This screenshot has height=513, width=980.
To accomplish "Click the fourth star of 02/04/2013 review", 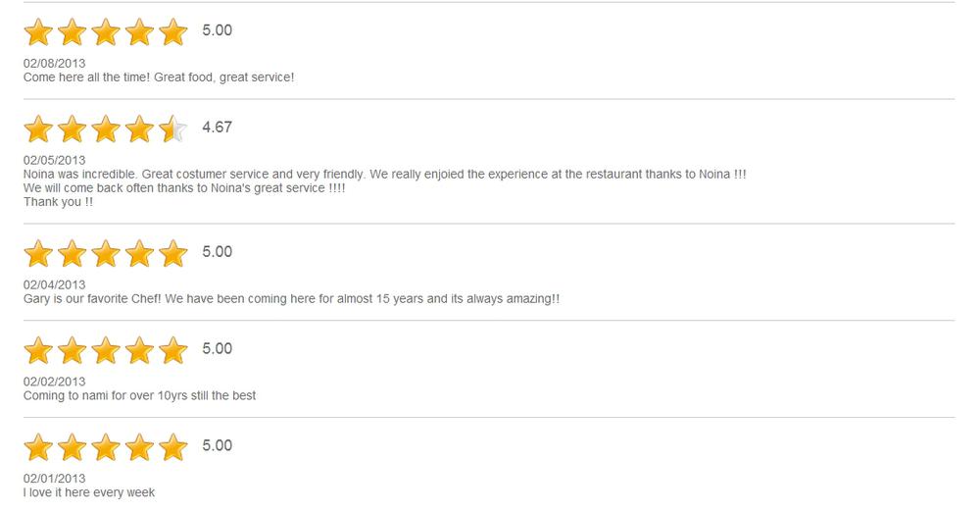I will pos(139,253).
